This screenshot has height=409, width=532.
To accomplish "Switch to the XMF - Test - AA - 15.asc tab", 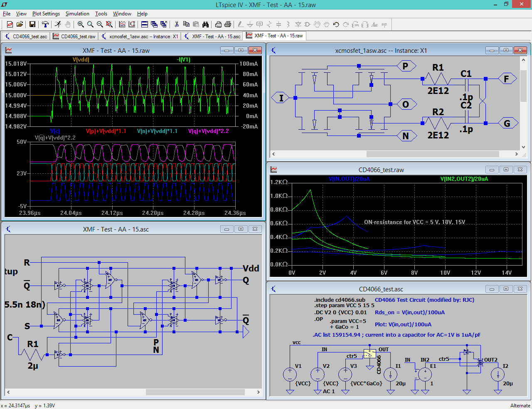I will point(212,37).
